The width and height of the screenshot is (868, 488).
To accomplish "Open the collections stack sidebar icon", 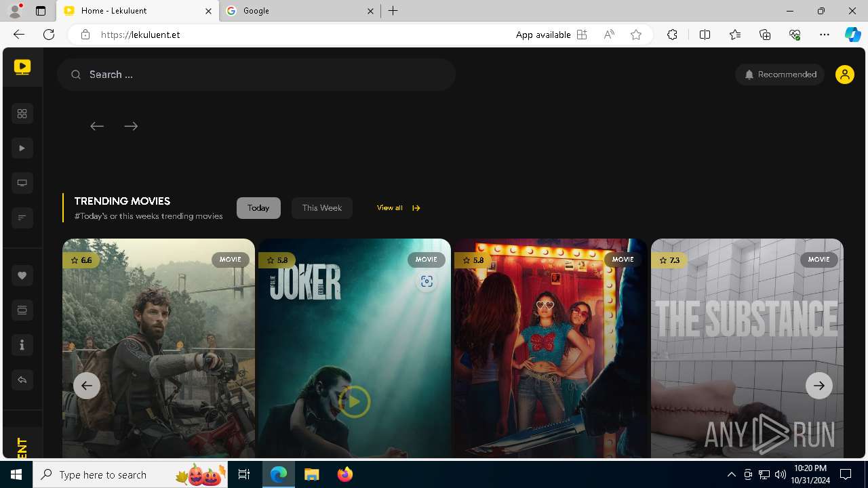I will [x=22, y=310].
